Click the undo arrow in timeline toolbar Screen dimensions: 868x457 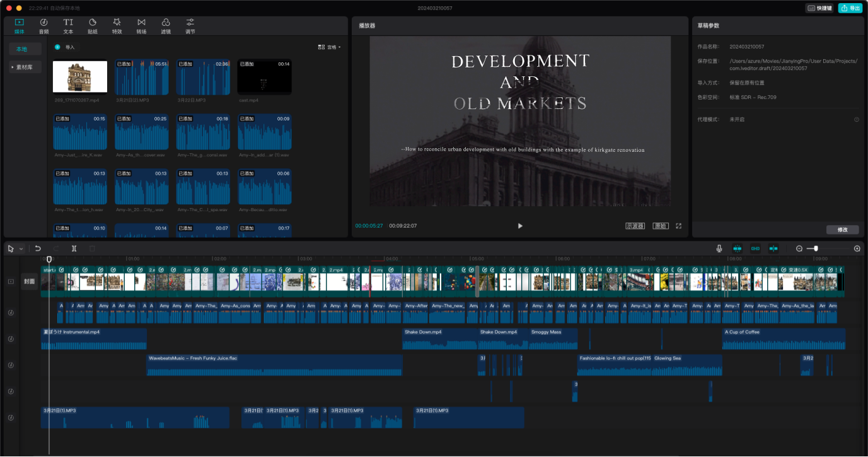[x=38, y=248]
